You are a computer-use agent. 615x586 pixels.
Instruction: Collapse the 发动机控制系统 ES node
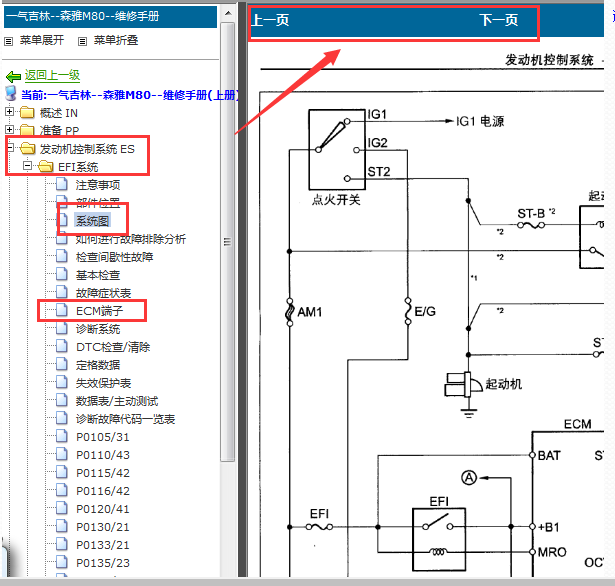pos(10,147)
